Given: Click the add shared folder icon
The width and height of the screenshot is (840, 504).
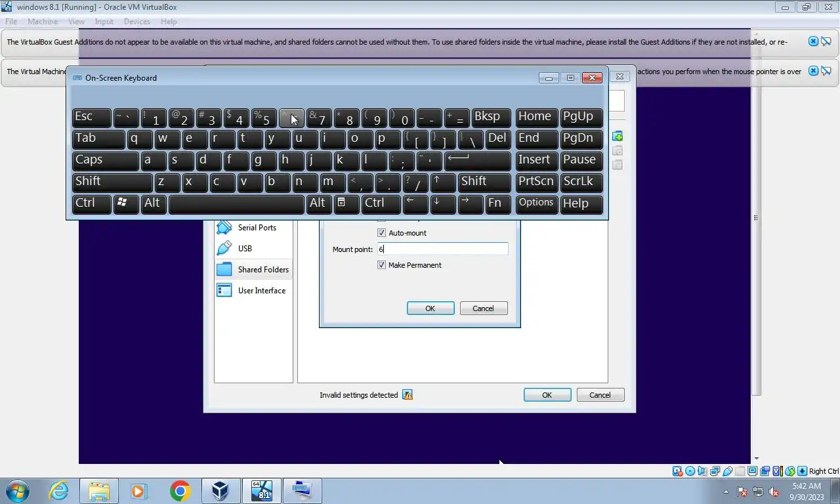Looking at the screenshot, I should point(618,136).
